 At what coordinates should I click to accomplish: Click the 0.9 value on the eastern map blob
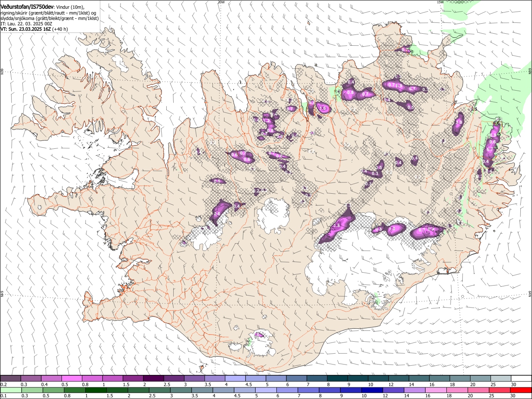click(x=459, y=122)
